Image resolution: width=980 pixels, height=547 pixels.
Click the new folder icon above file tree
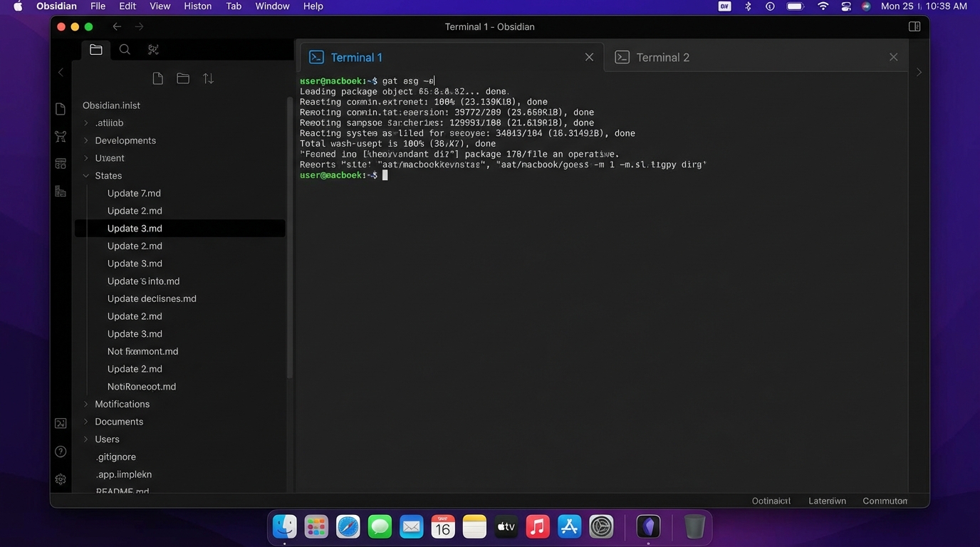click(183, 78)
